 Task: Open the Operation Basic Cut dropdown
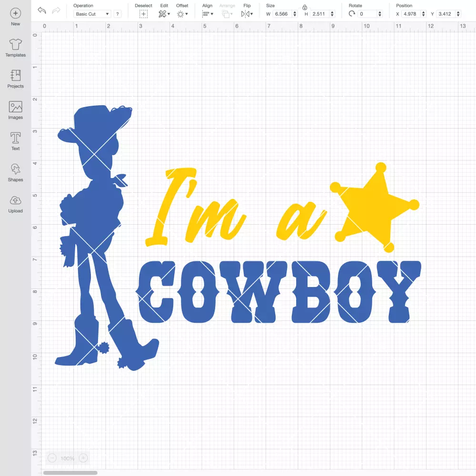tap(92, 14)
